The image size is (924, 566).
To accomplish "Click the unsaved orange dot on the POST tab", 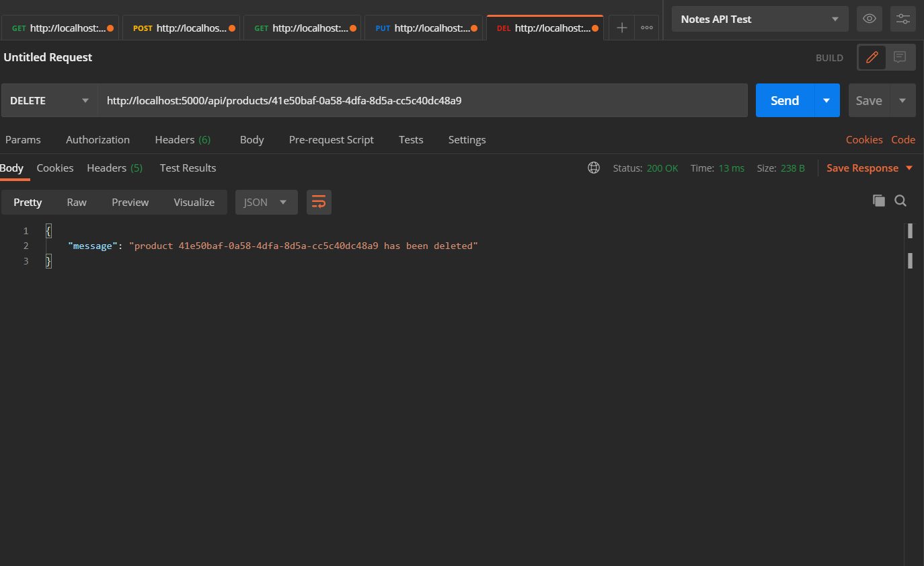I will pos(232,28).
